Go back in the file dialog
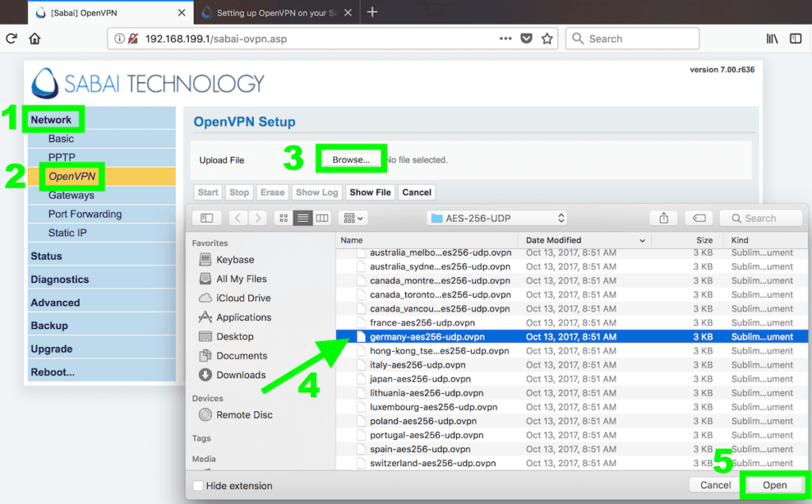 [238, 218]
